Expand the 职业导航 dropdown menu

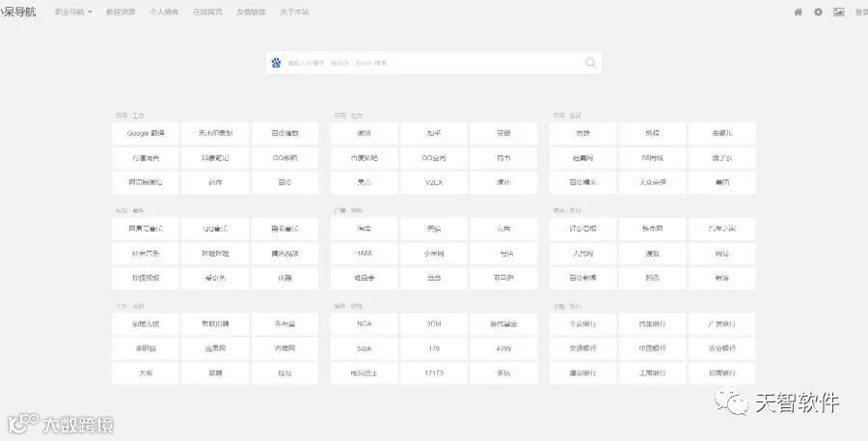[x=73, y=12]
